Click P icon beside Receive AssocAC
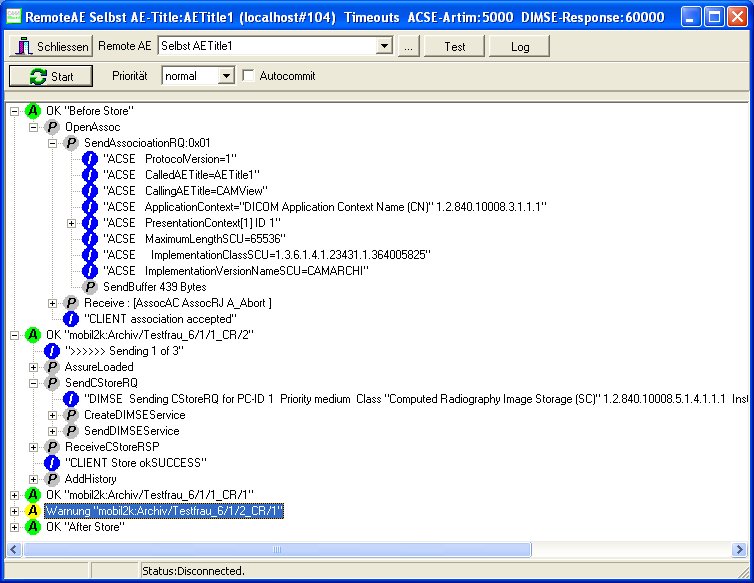Image resolution: width=754 pixels, height=583 pixels. (71, 303)
